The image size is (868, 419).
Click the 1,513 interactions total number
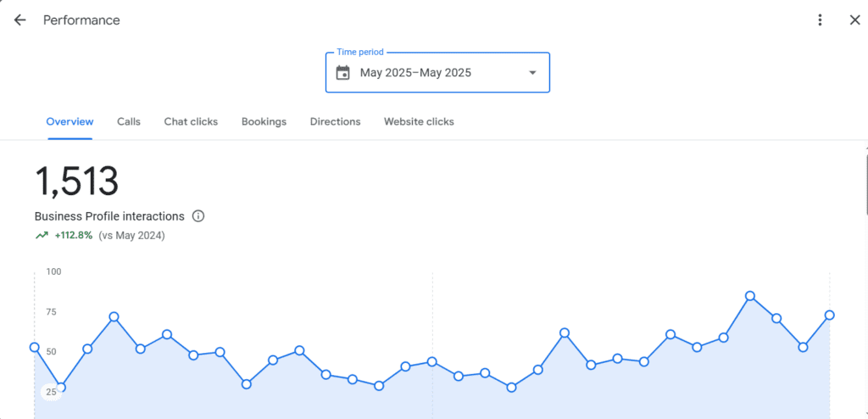tap(76, 182)
